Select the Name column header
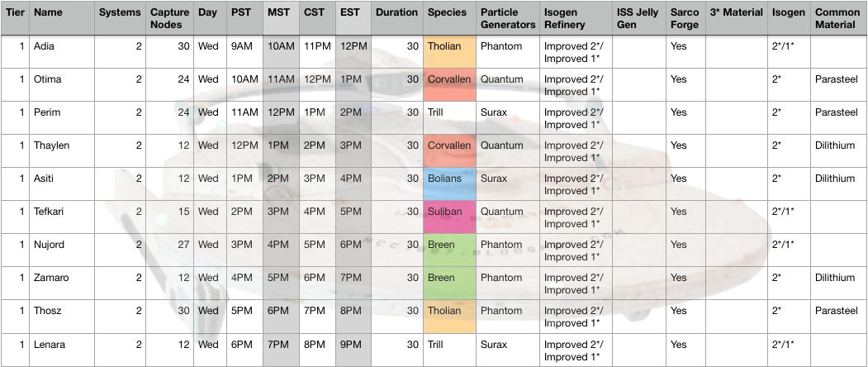 (48, 13)
